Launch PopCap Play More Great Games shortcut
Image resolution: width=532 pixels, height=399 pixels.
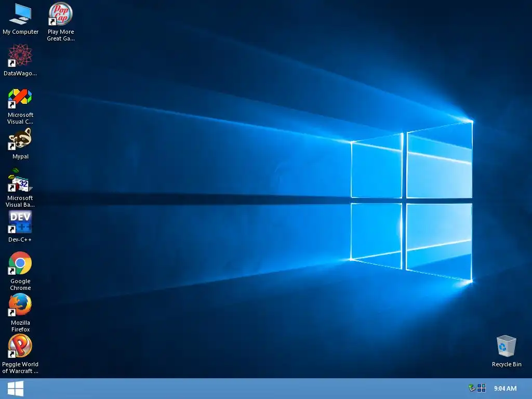(x=60, y=14)
